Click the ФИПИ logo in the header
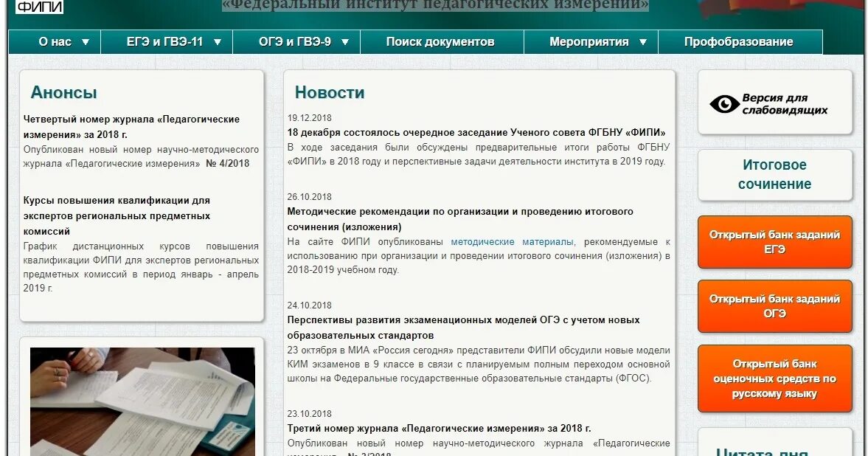The height and width of the screenshot is (456, 868). coord(39,7)
